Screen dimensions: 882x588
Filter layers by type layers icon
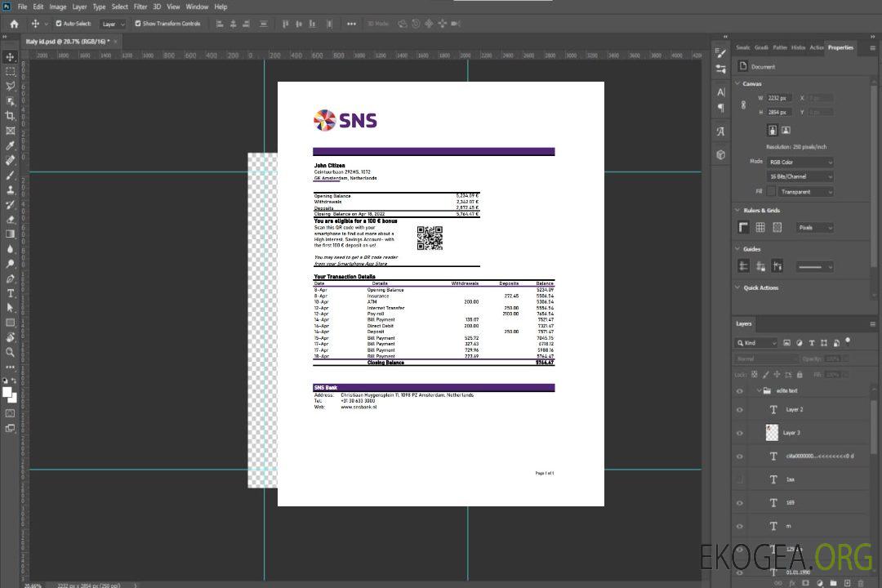[x=813, y=343]
